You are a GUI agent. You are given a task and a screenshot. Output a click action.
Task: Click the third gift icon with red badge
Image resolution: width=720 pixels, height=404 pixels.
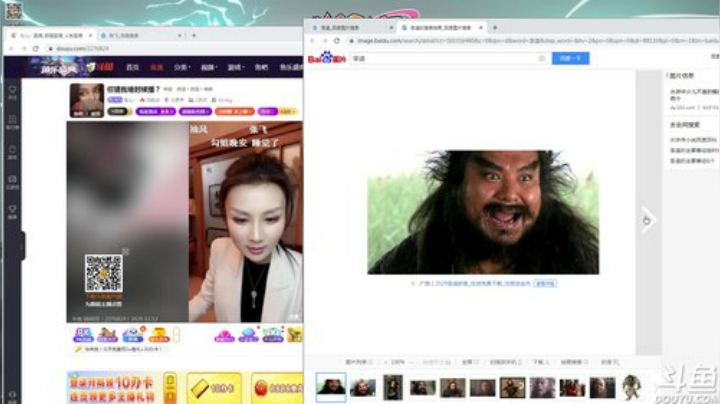click(x=133, y=335)
